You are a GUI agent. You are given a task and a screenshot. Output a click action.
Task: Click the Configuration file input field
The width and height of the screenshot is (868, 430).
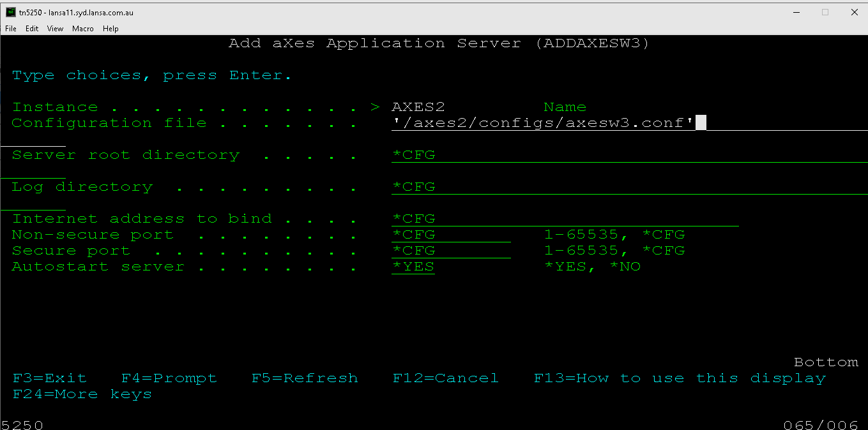tap(543, 123)
